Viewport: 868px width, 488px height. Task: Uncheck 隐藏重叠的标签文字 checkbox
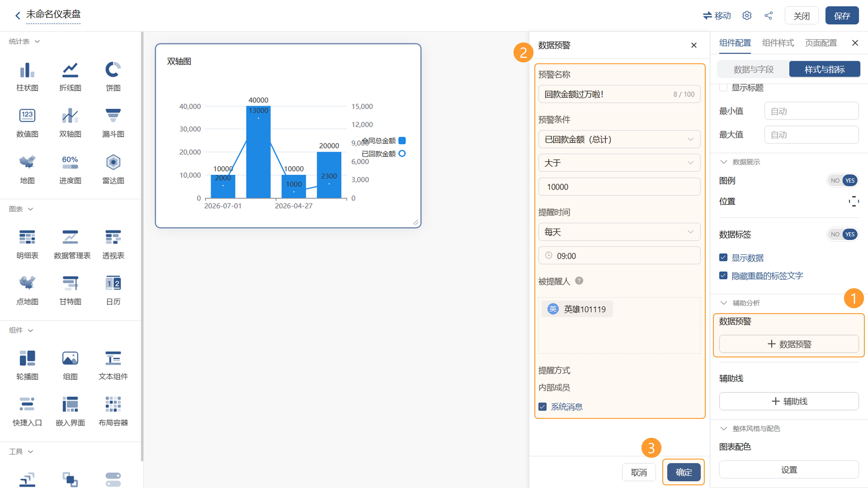tap(723, 275)
